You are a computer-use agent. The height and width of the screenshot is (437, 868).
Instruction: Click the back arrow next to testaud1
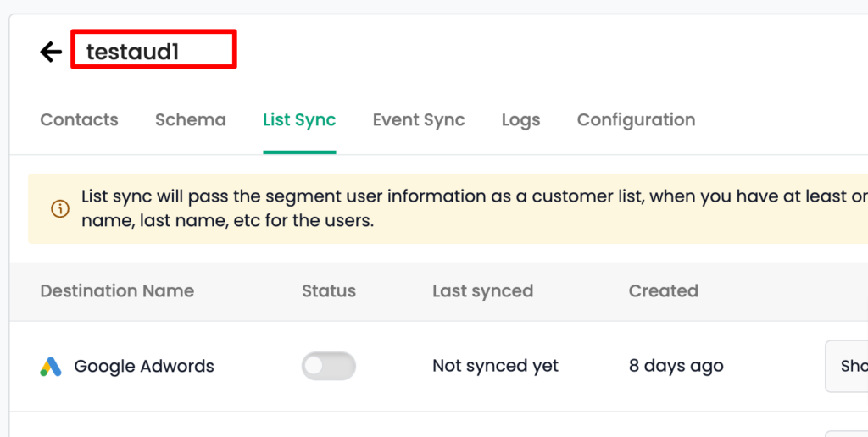coord(51,52)
